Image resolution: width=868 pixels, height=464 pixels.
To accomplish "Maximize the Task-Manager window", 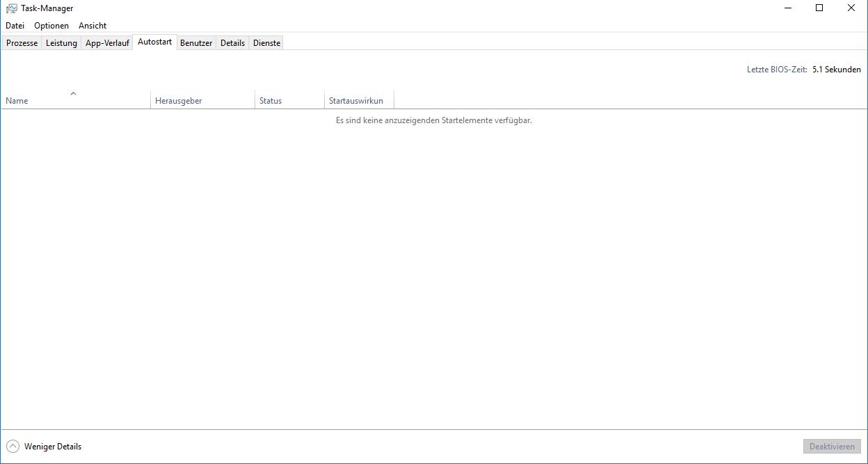I will [x=819, y=8].
